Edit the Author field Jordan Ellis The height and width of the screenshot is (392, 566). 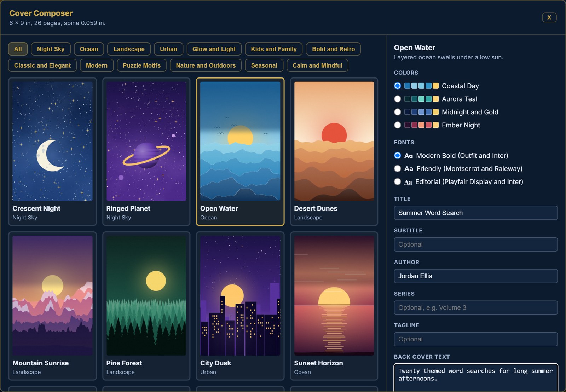pyautogui.click(x=476, y=276)
